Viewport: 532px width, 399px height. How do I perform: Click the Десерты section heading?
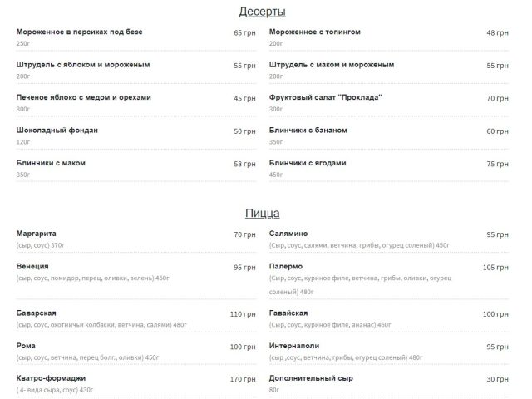click(263, 12)
